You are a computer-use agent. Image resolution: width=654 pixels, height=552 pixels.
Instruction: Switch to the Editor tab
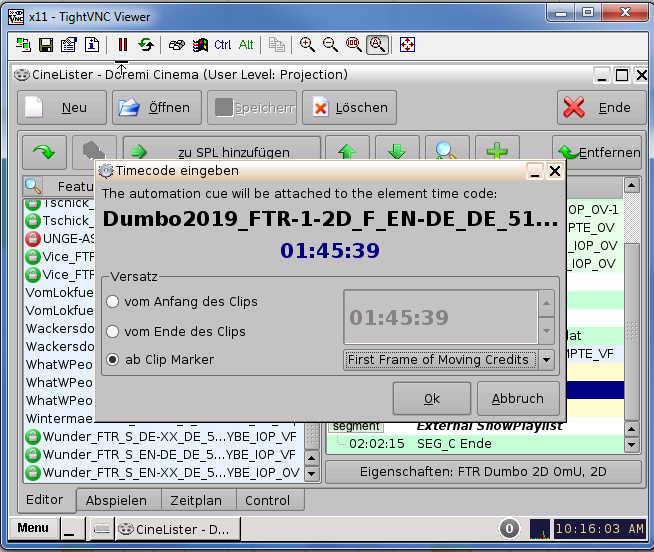[45, 499]
